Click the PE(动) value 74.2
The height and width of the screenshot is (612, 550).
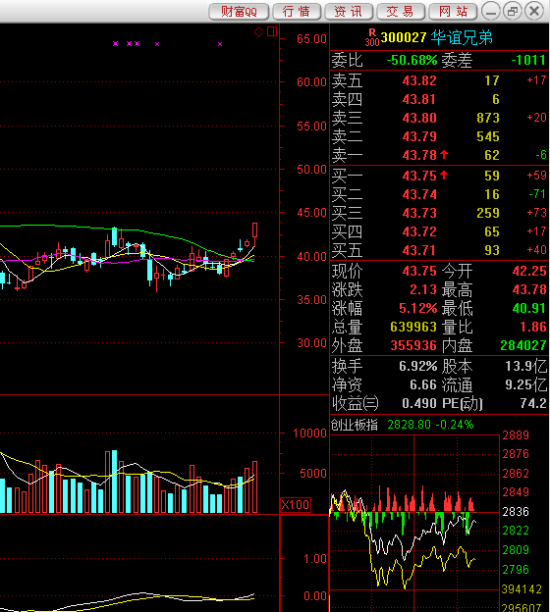pyautogui.click(x=533, y=404)
